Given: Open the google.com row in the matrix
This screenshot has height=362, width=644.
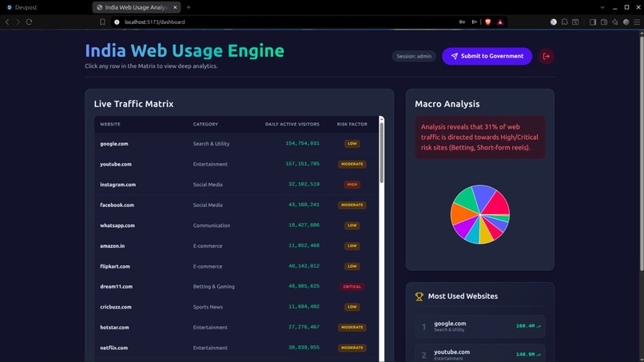Looking at the screenshot, I should tap(237, 143).
